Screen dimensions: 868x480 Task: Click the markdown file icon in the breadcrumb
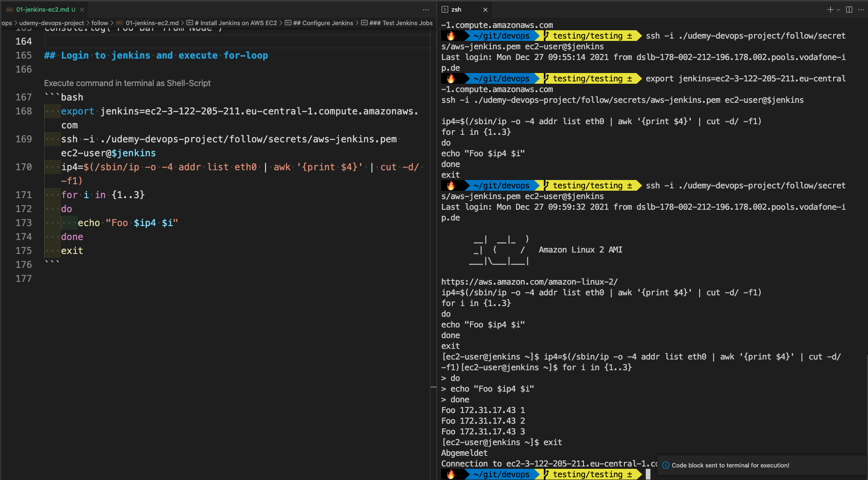[120, 23]
